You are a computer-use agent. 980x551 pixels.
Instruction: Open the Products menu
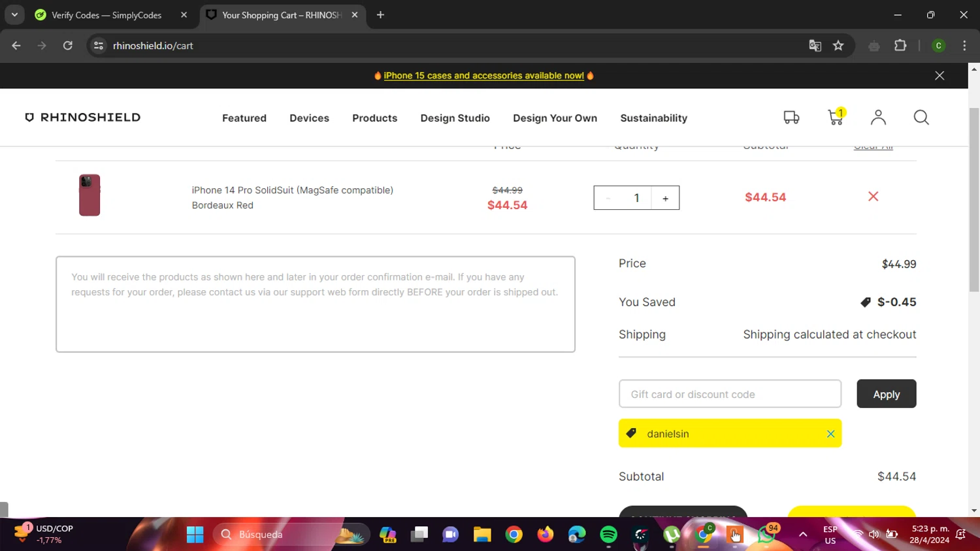tap(374, 118)
